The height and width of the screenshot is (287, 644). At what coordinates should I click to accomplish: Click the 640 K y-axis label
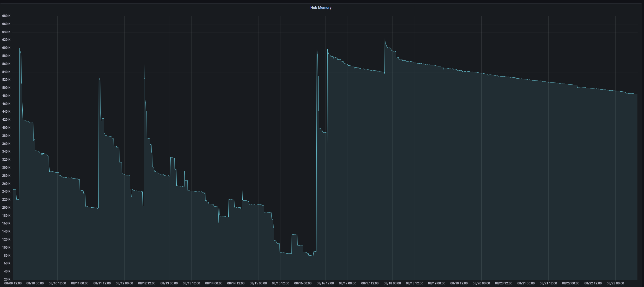[6, 32]
